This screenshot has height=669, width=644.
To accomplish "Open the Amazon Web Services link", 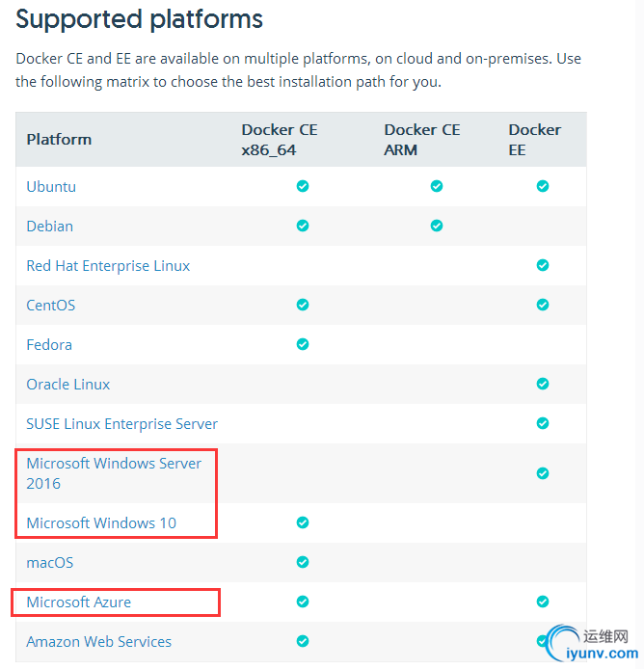I will pyautogui.click(x=99, y=642).
